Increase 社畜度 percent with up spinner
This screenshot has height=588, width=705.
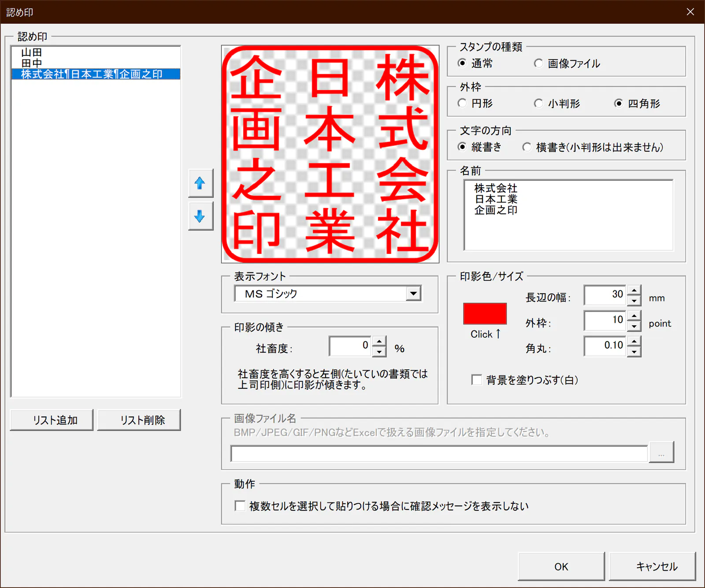click(x=379, y=341)
